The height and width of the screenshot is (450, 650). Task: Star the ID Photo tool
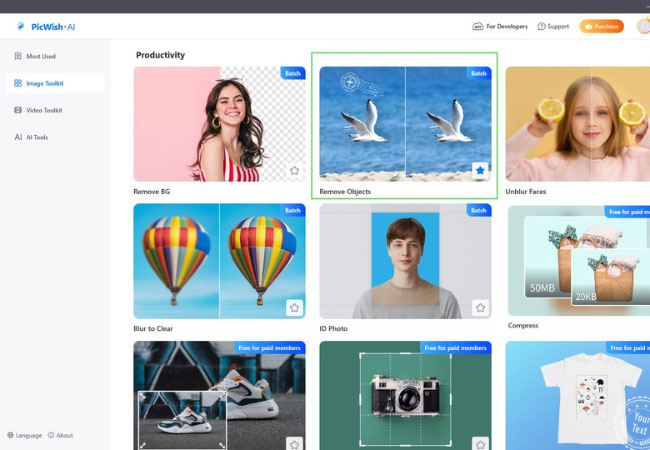(x=480, y=308)
